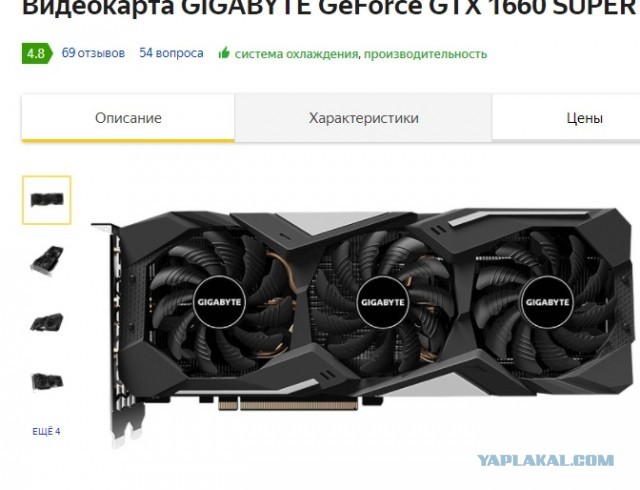The height and width of the screenshot is (490, 640).
Task: Click the система охлаждения tag
Action: (x=296, y=54)
